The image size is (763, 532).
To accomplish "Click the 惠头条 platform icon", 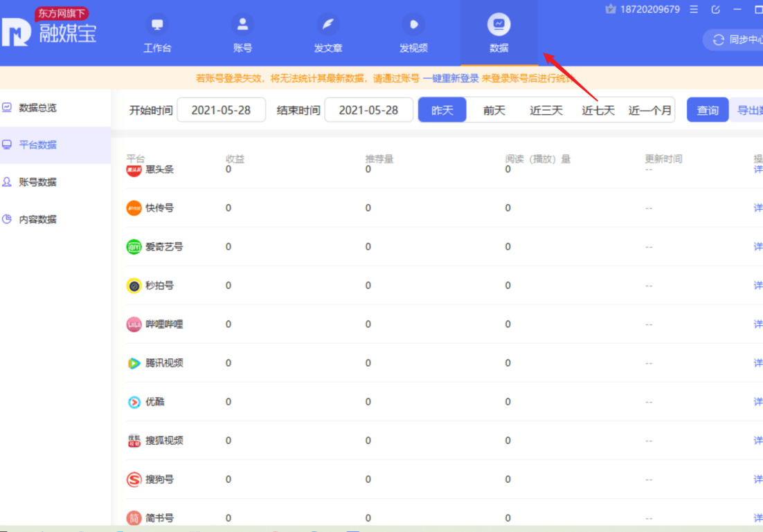I will [x=134, y=169].
